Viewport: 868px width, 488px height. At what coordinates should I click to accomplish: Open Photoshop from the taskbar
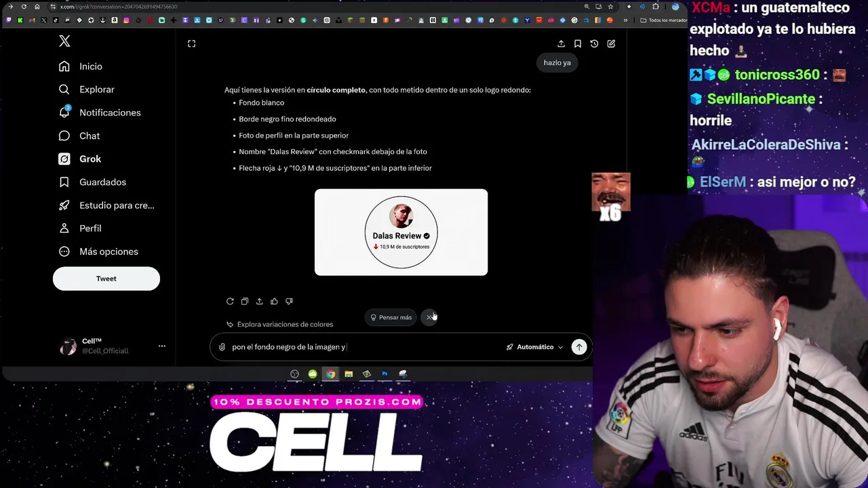[x=384, y=373]
